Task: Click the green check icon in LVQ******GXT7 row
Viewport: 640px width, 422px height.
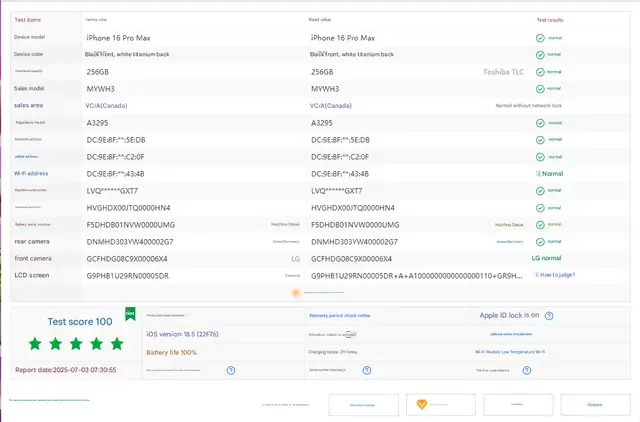Action: pos(540,191)
